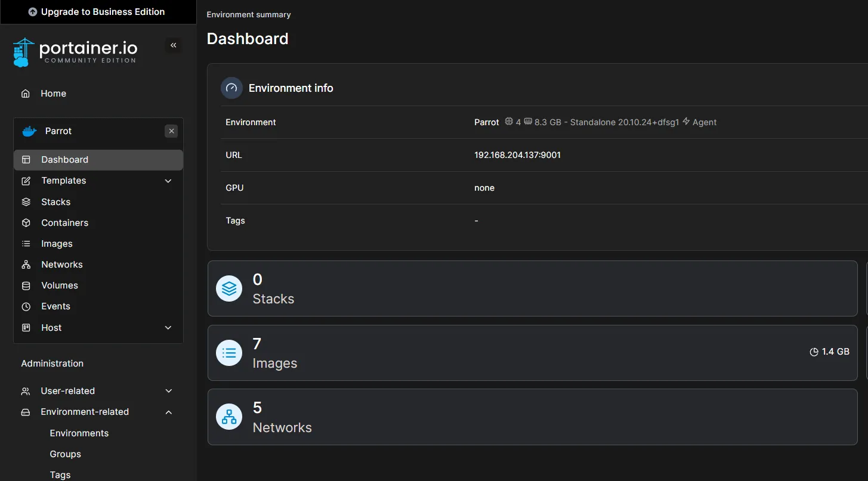
Task: Click the Networks icon in sidebar
Action: pos(26,265)
